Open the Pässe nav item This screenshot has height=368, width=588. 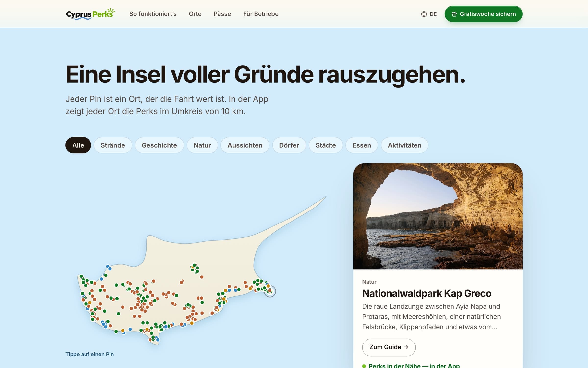point(222,14)
